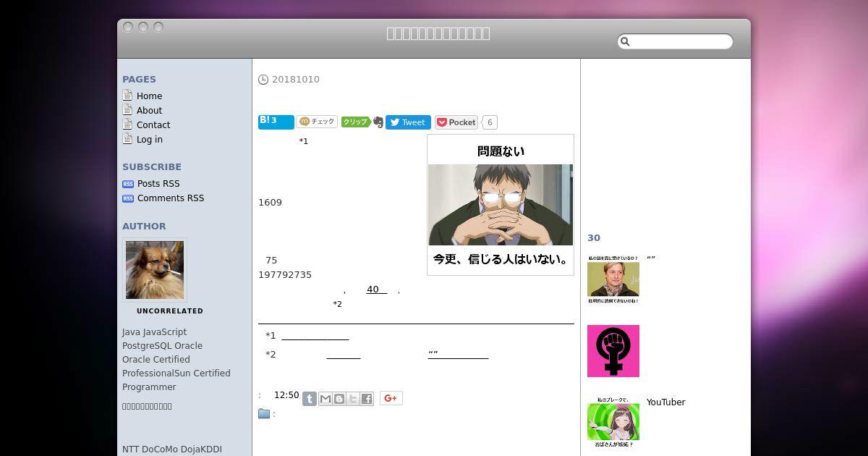Click the Pocket count bubble showing 6
Viewport: 868px width, 456px height.
point(490,122)
